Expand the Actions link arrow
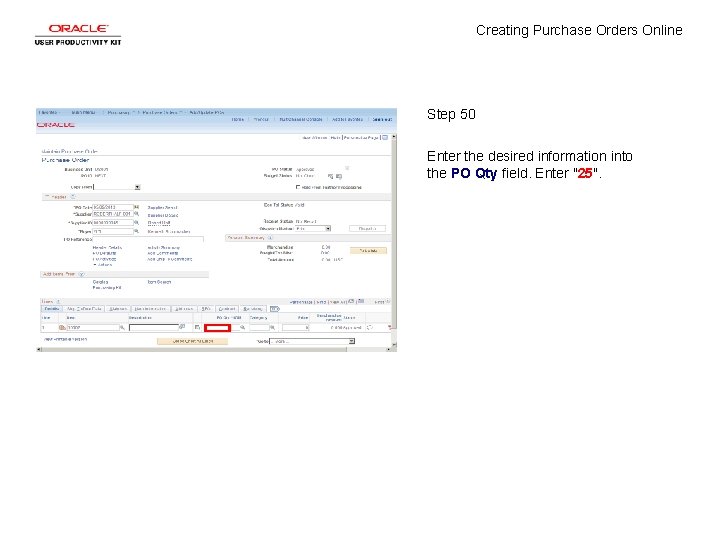The height and width of the screenshot is (540, 720). tap(95, 265)
